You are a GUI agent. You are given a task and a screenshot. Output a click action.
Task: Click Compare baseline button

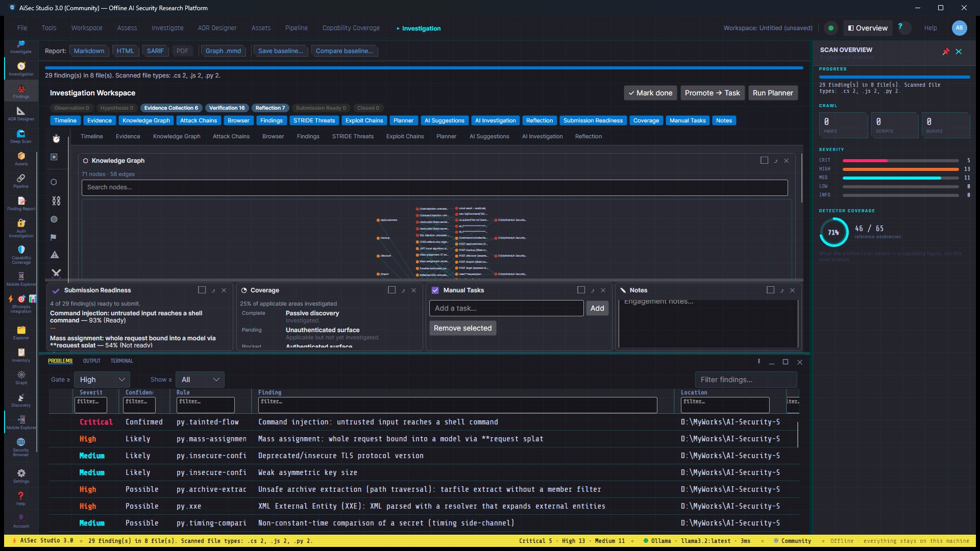(x=344, y=51)
